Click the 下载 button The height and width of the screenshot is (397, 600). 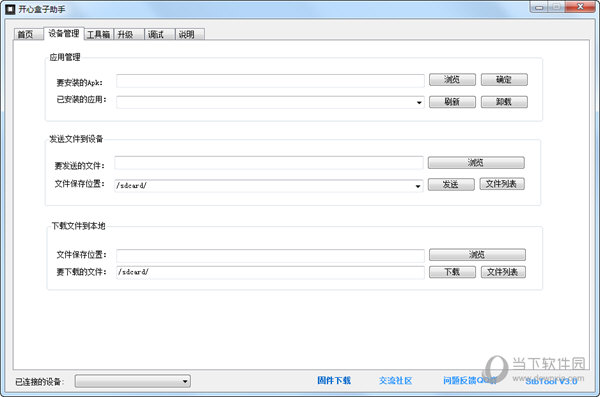click(452, 272)
